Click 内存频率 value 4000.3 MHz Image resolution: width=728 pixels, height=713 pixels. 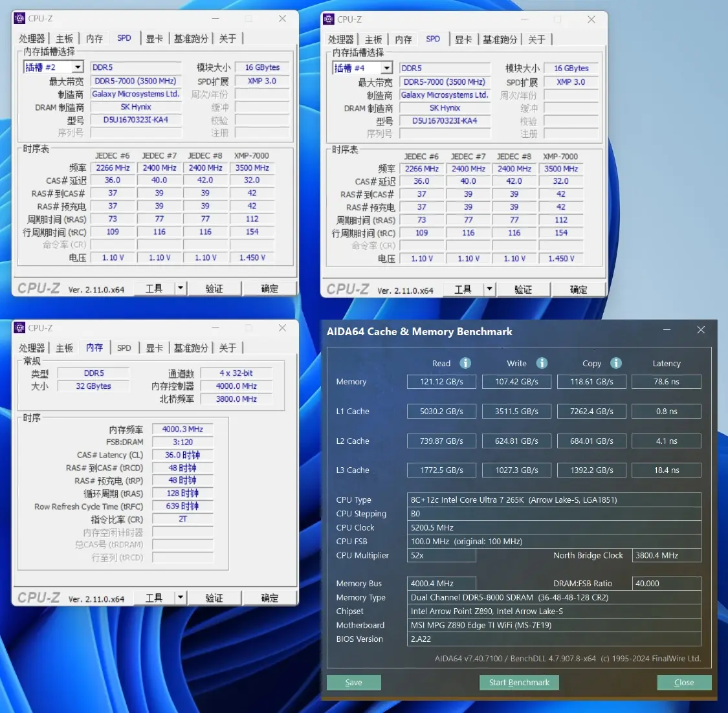182,430
